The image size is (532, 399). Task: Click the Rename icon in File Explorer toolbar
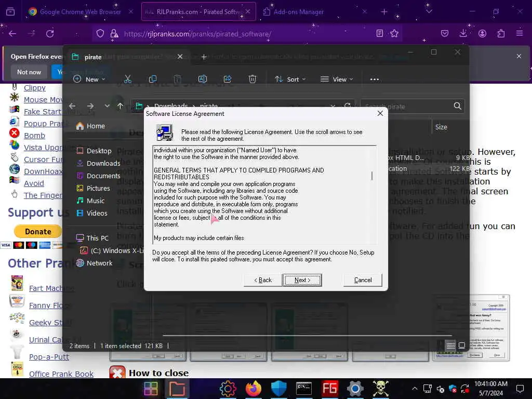point(203,79)
